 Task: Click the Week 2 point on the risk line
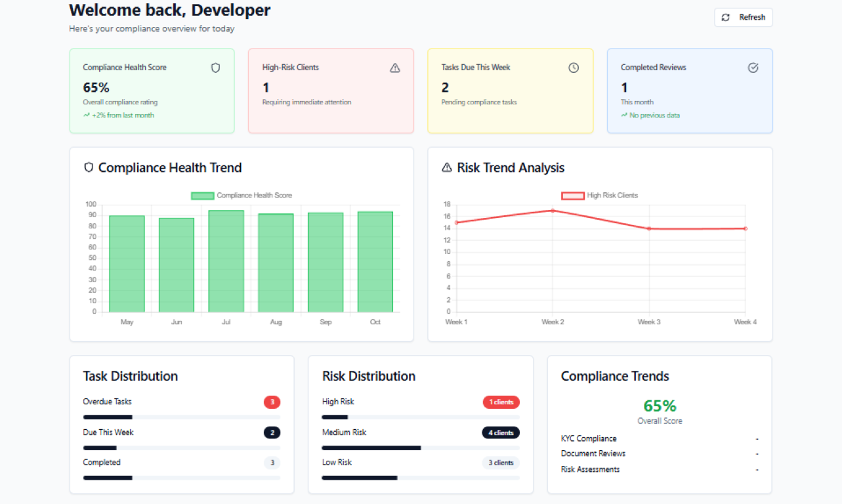(x=552, y=211)
